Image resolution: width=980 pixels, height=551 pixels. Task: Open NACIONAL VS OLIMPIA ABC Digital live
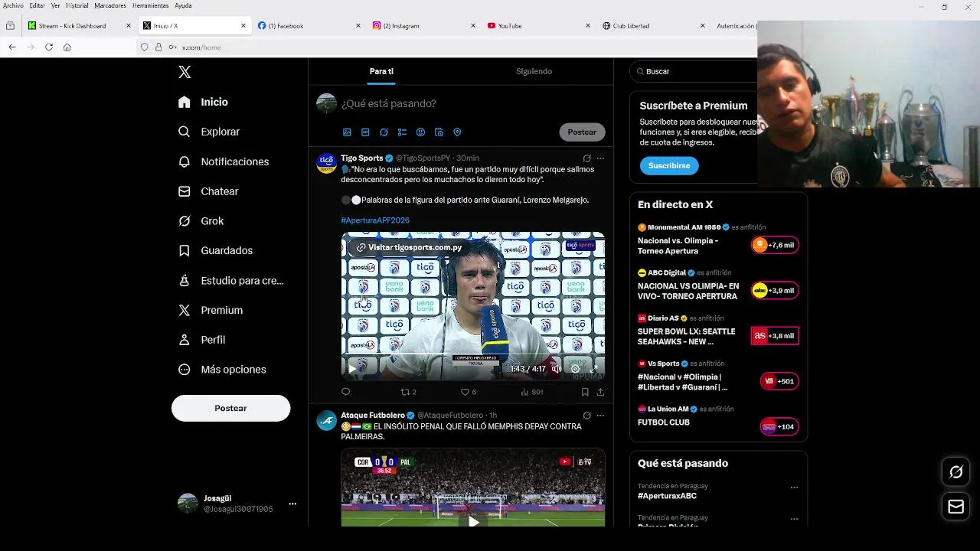(688, 291)
